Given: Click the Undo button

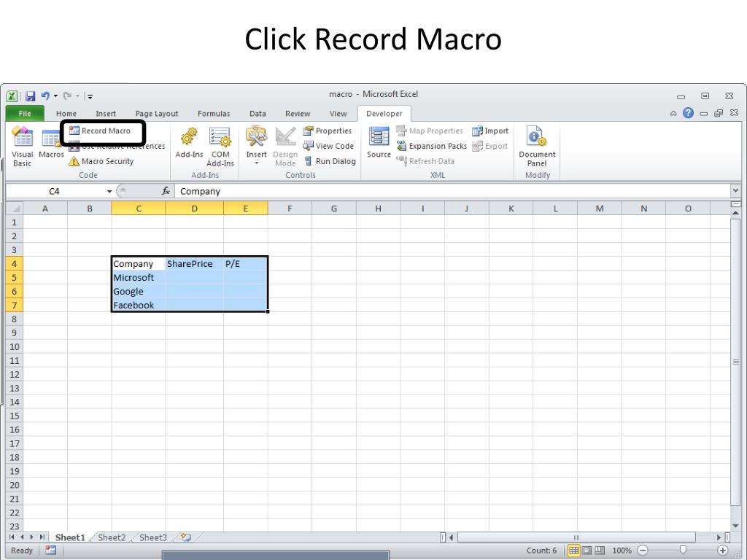Looking at the screenshot, I should (45, 96).
